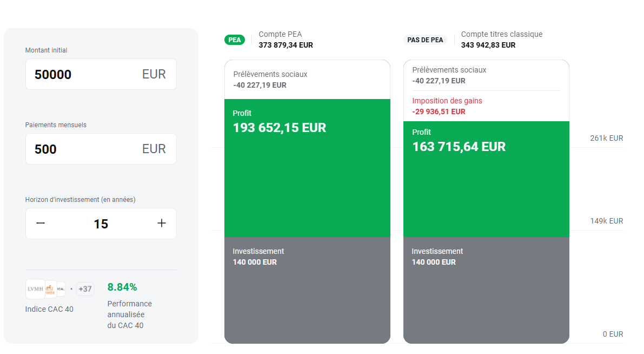Image resolution: width=644 pixels, height=354 pixels.
Task: Click the L'Oréal logo icon
Action: 61,289
